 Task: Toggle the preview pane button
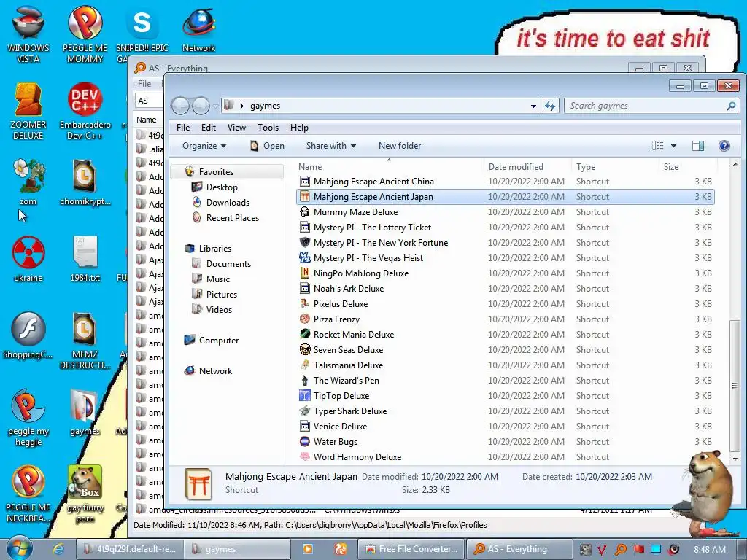click(x=698, y=146)
